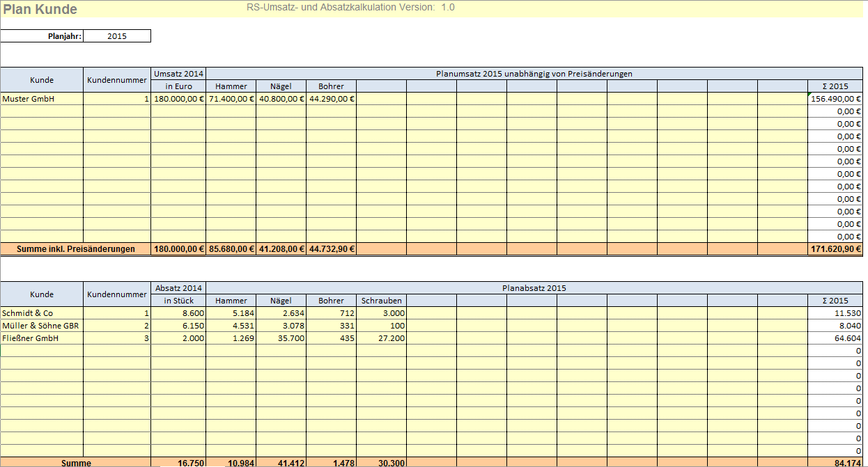Click Hammer sum cell 85.680,00 €
Image resolution: width=868 pixels, height=467 pixels.
[231, 249]
